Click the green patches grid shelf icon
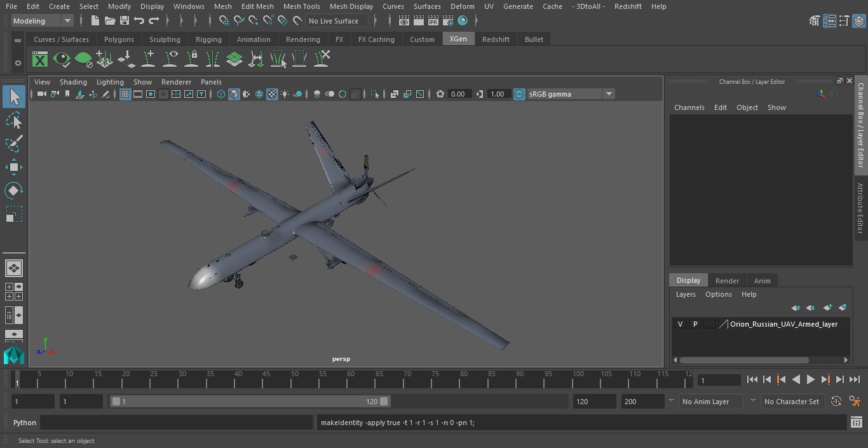 click(234, 59)
